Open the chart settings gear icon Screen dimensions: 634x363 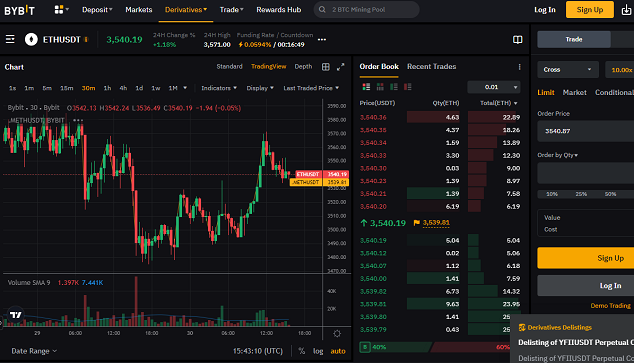click(x=337, y=333)
